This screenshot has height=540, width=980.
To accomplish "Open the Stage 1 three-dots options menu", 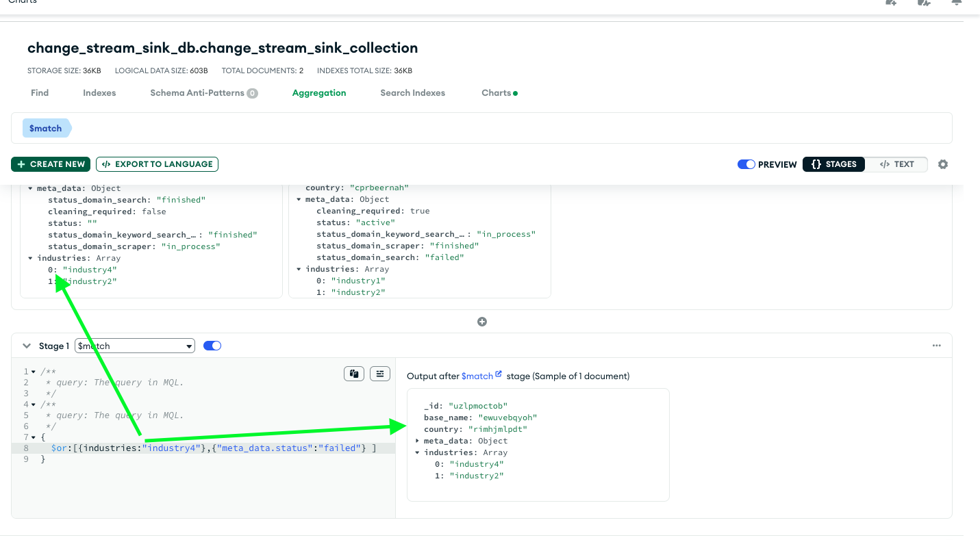I will pos(936,346).
